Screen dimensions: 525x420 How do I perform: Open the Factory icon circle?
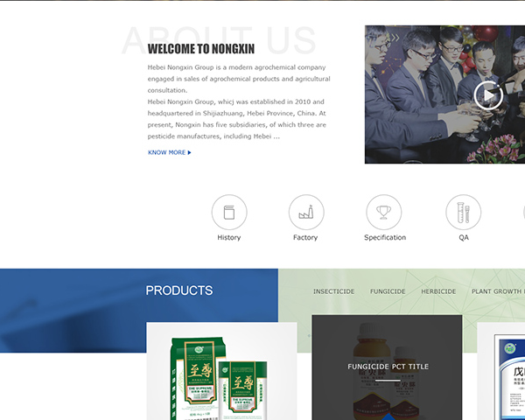tap(306, 213)
